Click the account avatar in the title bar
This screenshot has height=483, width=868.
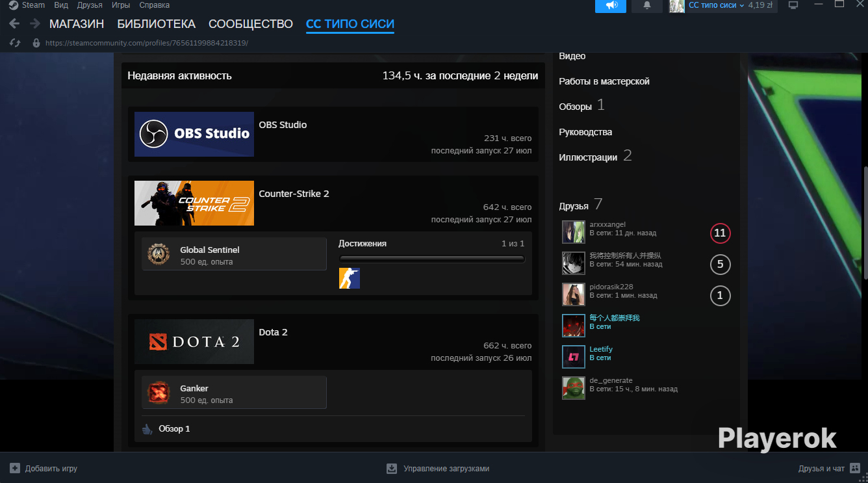click(677, 5)
